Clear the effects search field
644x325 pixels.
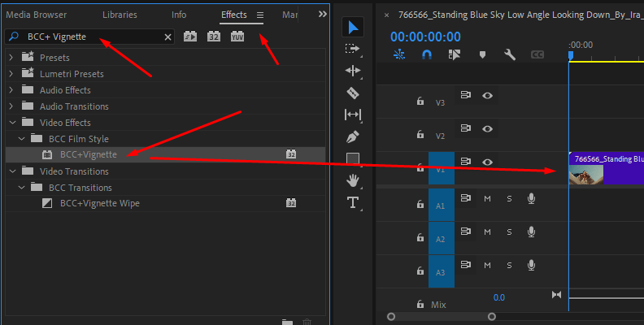coord(168,37)
